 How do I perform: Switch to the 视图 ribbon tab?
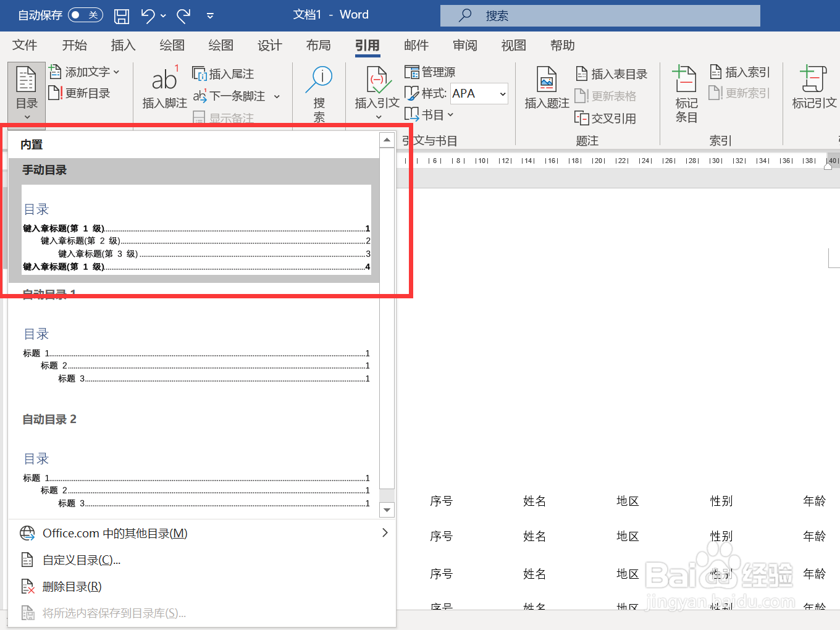point(513,45)
